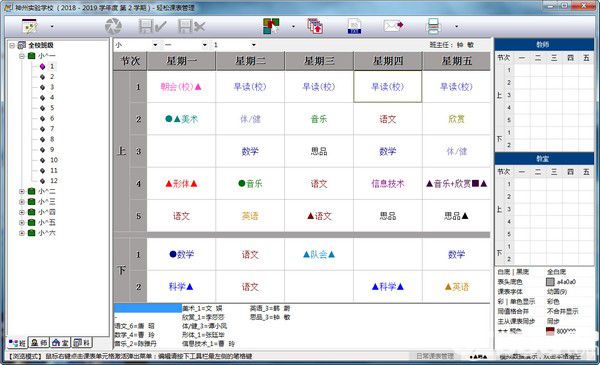Viewport: 600px width, 365px height.
Task: Expand the 小^六 grade node
Action: click(x=22, y=233)
